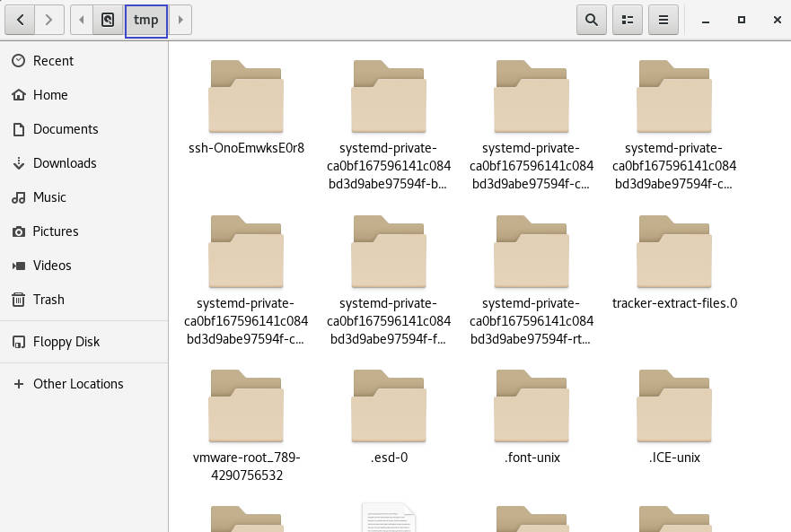
Task: Click the tracker-extract-files.0 name label
Action: pos(674,303)
